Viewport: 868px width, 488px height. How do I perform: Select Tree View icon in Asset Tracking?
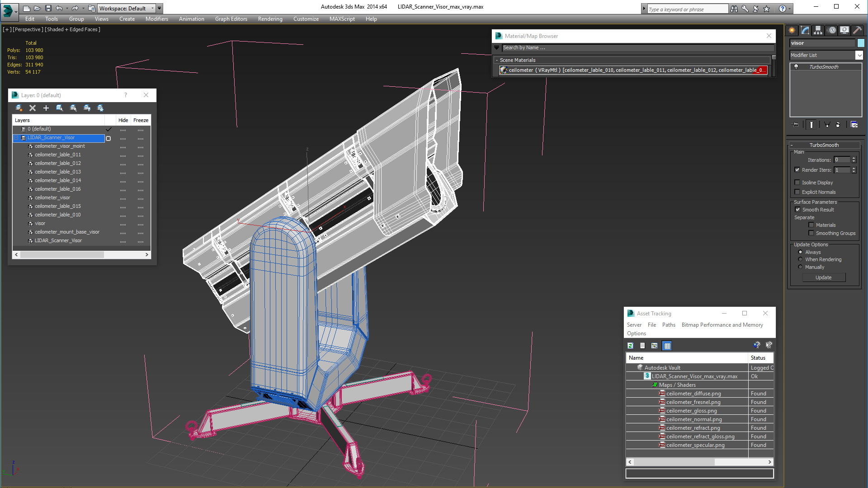click(x=655, y=346)
